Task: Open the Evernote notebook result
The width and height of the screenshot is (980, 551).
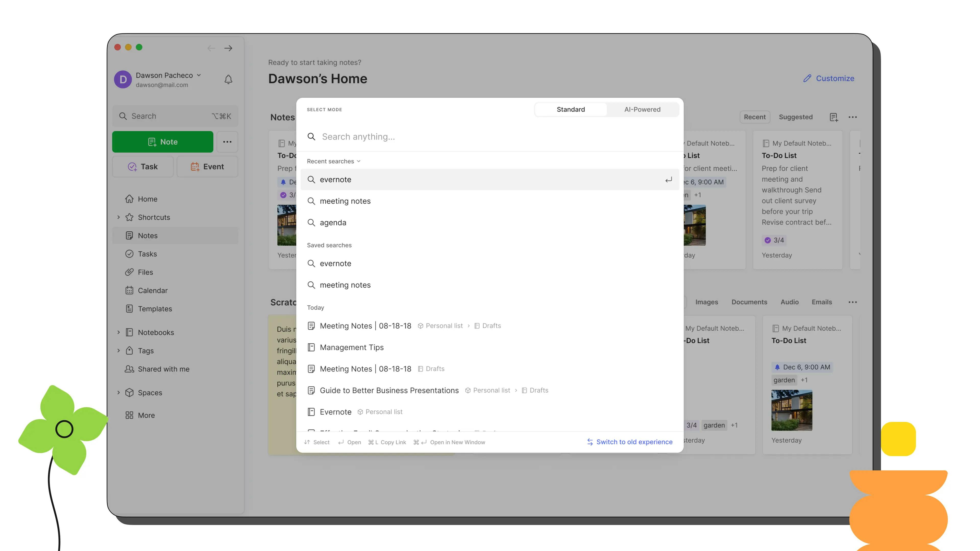Action: (x=490, y=412)
